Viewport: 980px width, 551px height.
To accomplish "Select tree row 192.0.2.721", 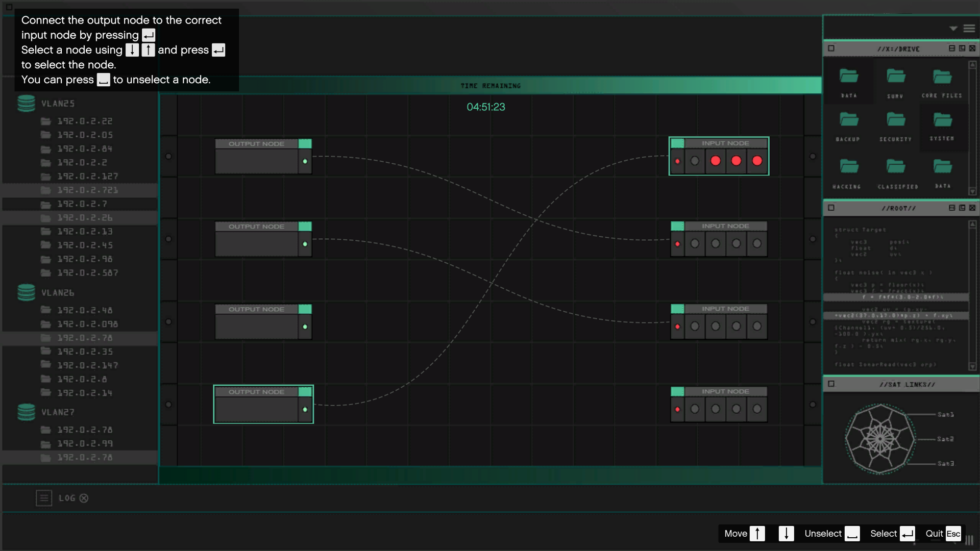I will pos(80,190).
